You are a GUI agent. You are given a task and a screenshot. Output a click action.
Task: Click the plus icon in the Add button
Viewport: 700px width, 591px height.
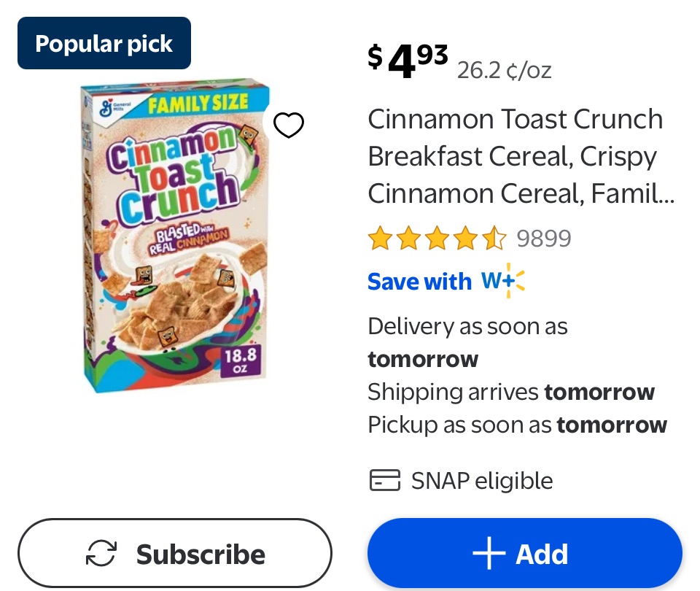coord(489,555)
